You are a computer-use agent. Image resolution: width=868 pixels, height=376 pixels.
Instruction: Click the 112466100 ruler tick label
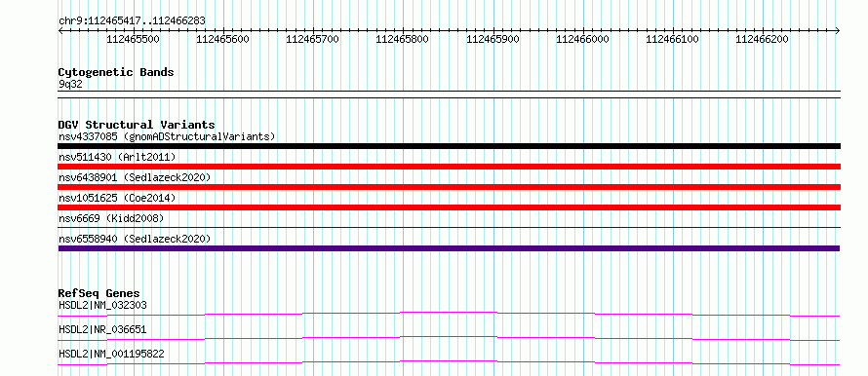coord(673,39)
